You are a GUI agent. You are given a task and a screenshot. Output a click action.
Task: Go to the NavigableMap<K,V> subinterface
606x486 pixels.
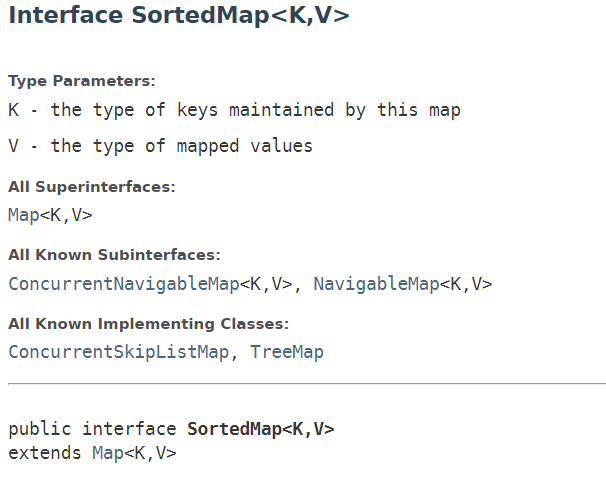click(x=402, y=284)
